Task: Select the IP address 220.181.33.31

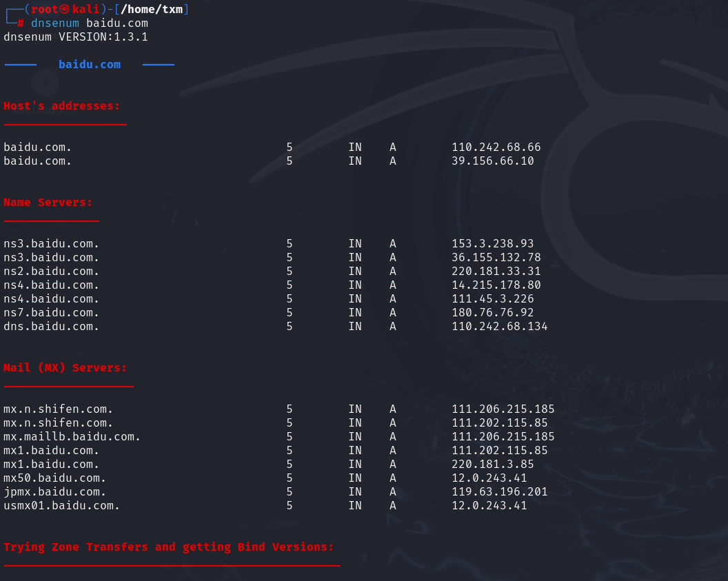Action: (x=496, y=272)
